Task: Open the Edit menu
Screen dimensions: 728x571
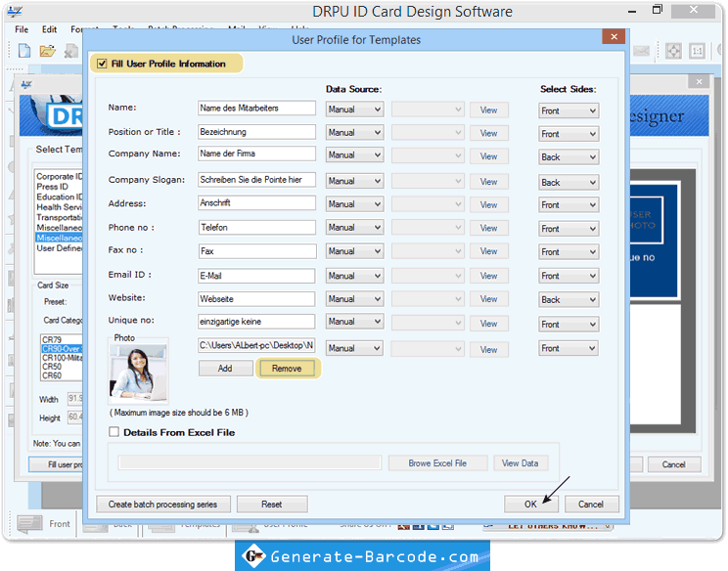Action: coord(49,29)
